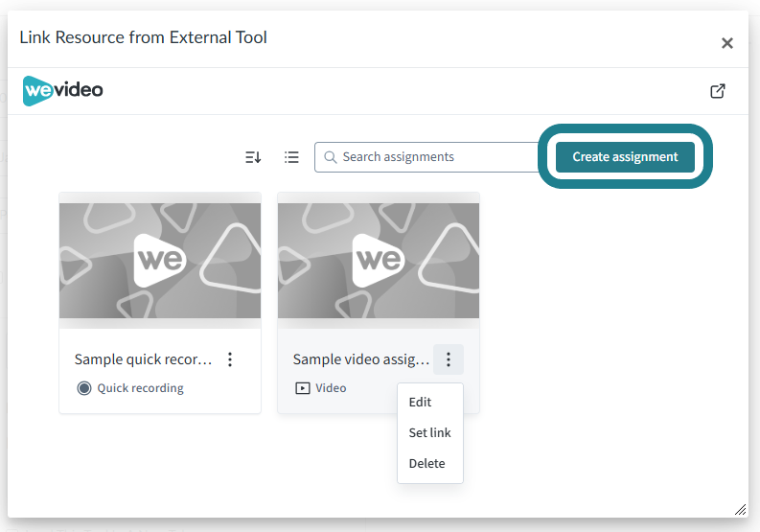Click the quick recording circle icon
Viewport: 760px width, 532px height.
tap(84, 388)
